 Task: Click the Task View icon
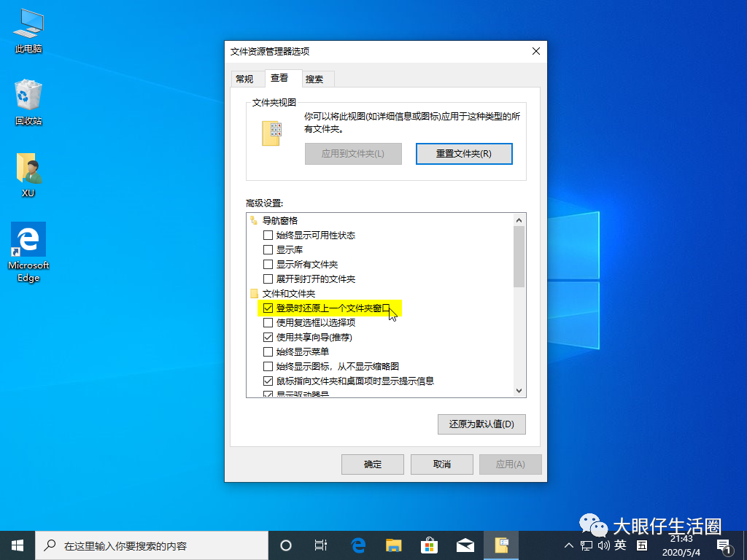tap(321, 545)
